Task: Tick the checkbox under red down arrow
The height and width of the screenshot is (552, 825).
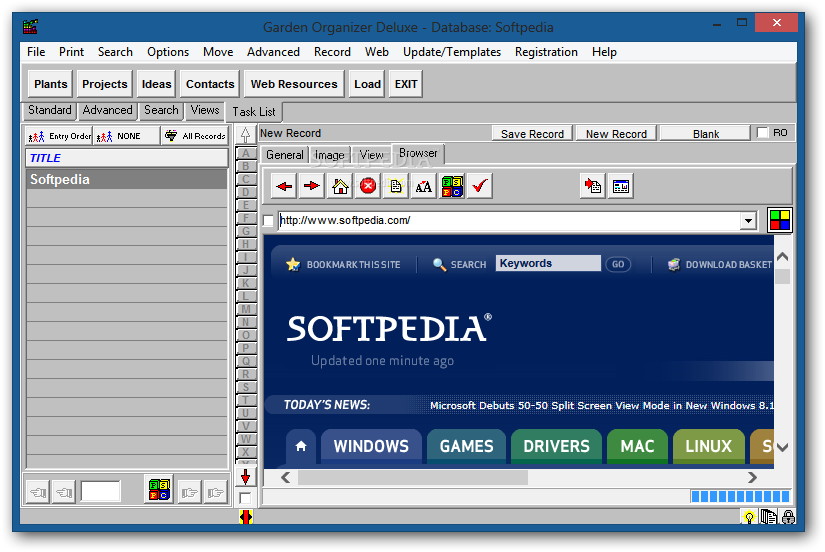Action: tap(245, 498)
